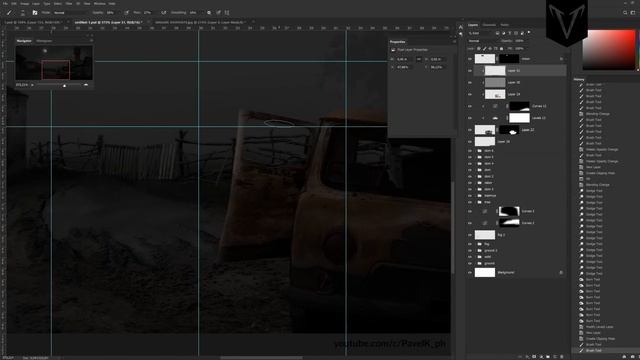Expand the dom 2 group
Viewport: 640px width, 360px height.
coord(476,176)
